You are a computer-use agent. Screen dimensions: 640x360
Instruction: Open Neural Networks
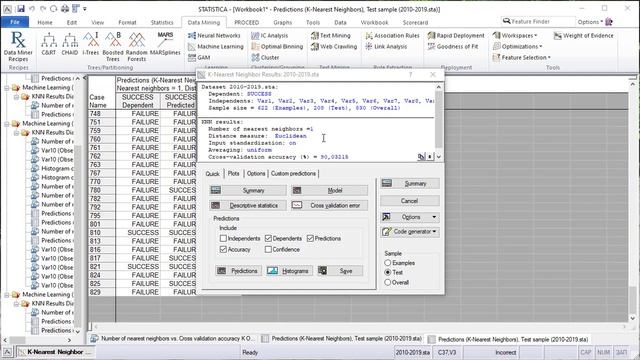(x=214, y=36)
